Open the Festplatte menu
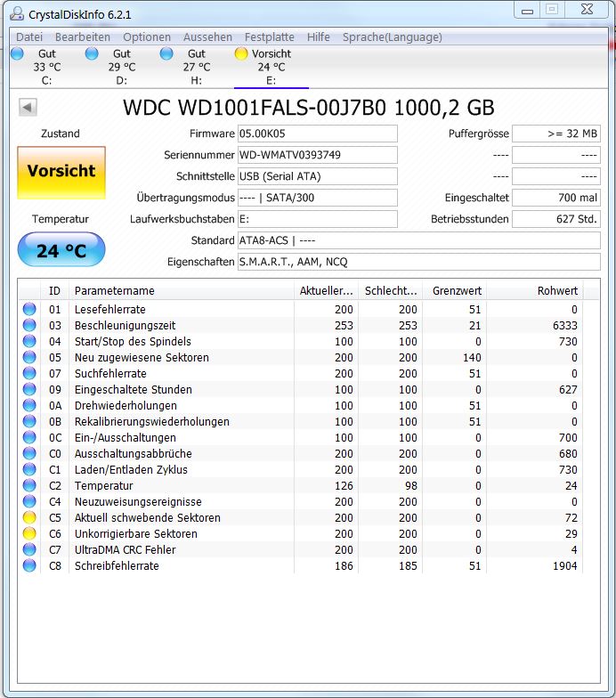 pyautogui.click(x=269, y=37)
